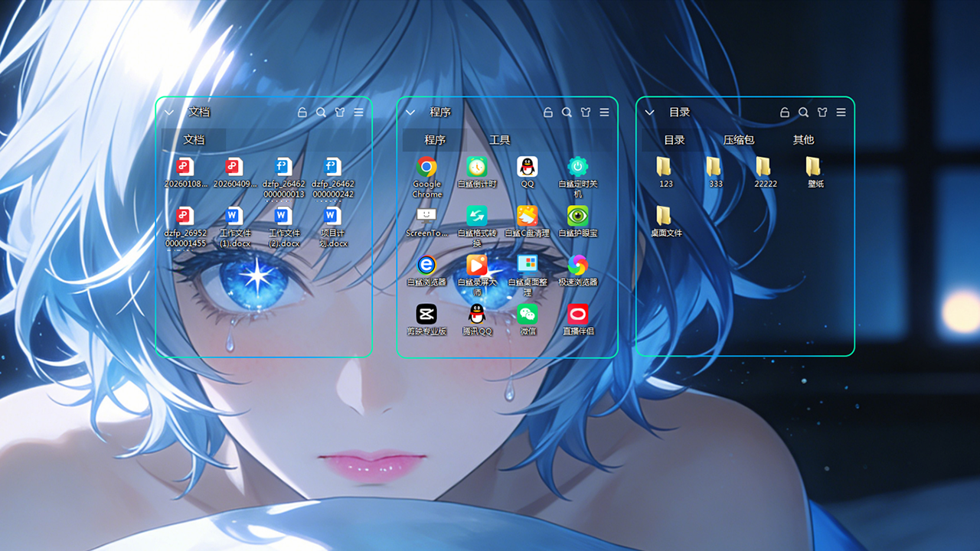Viewport: 980px width, 551px height.
Task: Select the folder named 22222
Action: pyautogui.click(x=765, y=167)
